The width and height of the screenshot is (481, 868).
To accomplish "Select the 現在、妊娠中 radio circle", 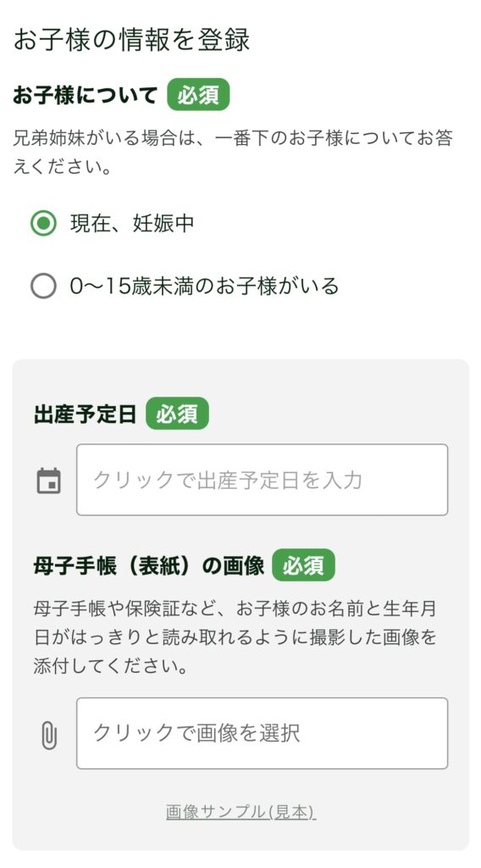I will click(x=43, y=223).
